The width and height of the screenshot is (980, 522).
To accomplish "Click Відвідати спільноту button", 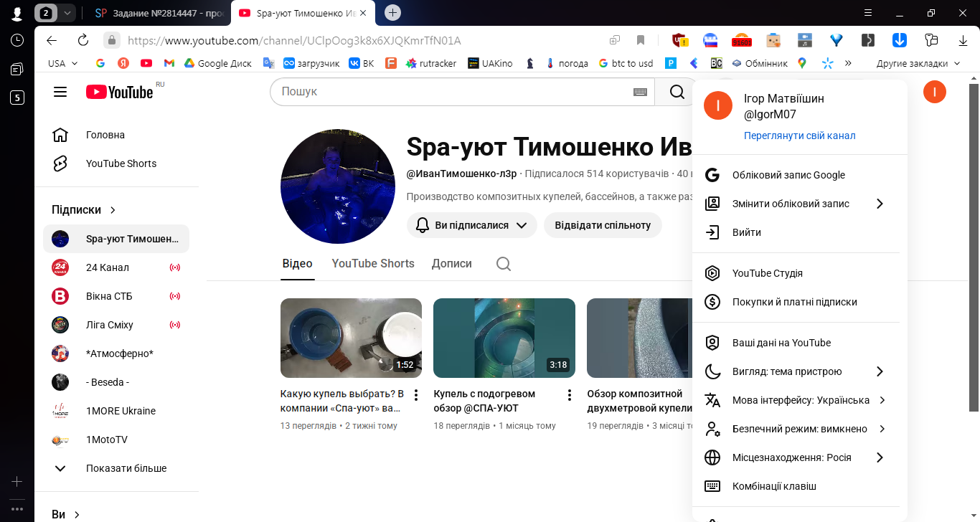I will click(x=603, y=225).
